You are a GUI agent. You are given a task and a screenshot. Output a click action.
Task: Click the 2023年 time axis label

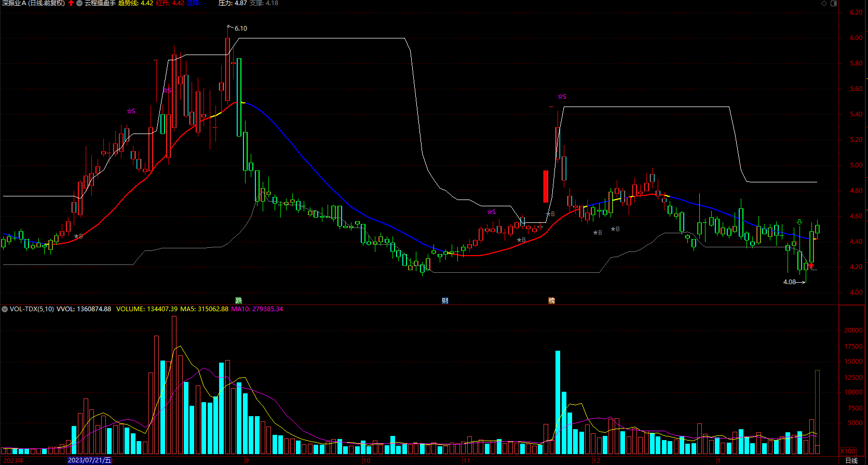point(13,460)
